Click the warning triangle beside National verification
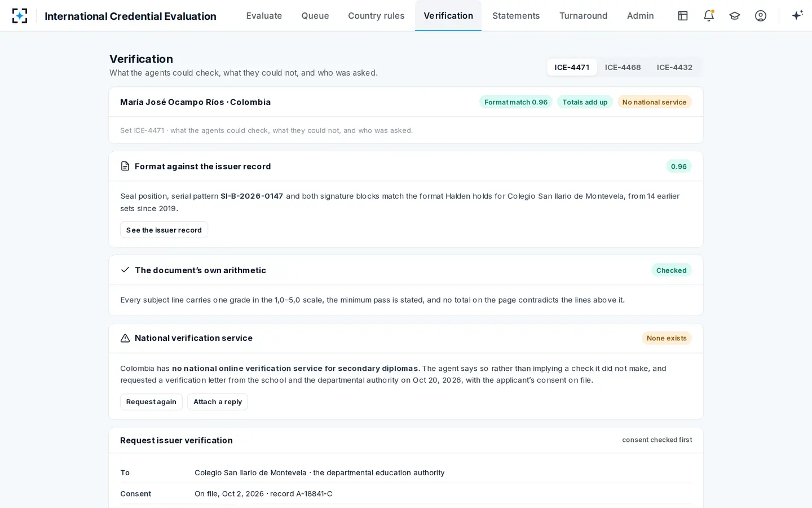 point(125,338)
